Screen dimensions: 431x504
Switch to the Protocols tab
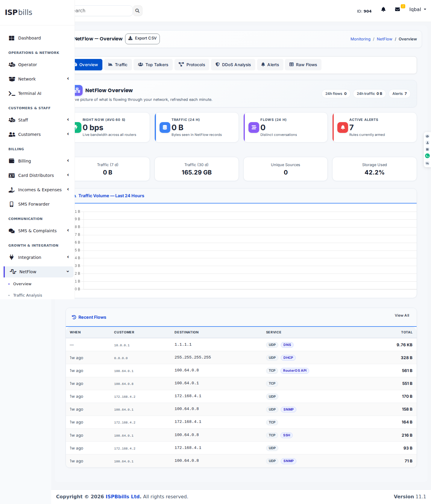tap(192, 65)
